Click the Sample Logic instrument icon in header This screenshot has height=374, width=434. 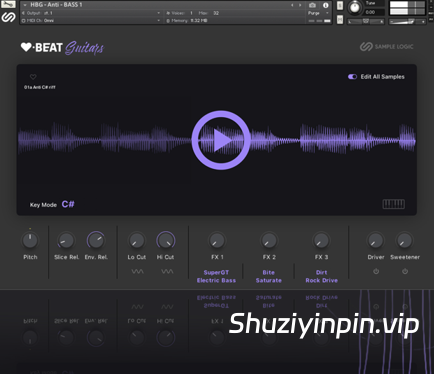8,17
